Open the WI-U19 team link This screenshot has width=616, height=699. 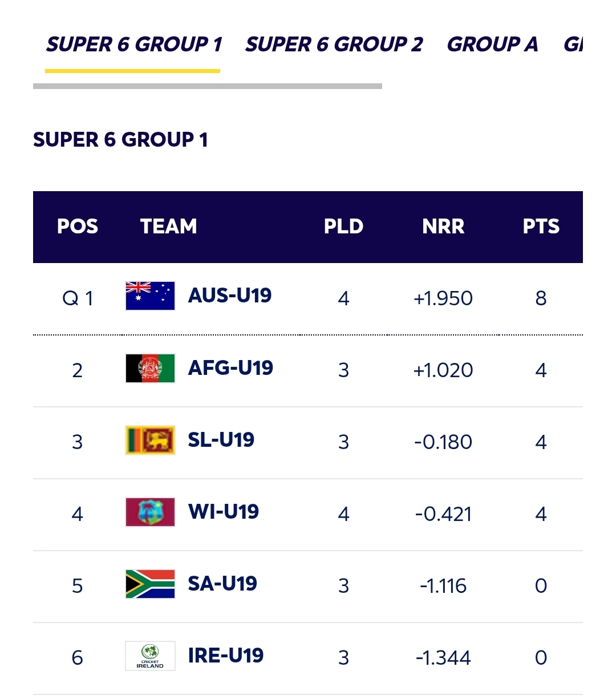pyautogui.click(x=224, y=512)
